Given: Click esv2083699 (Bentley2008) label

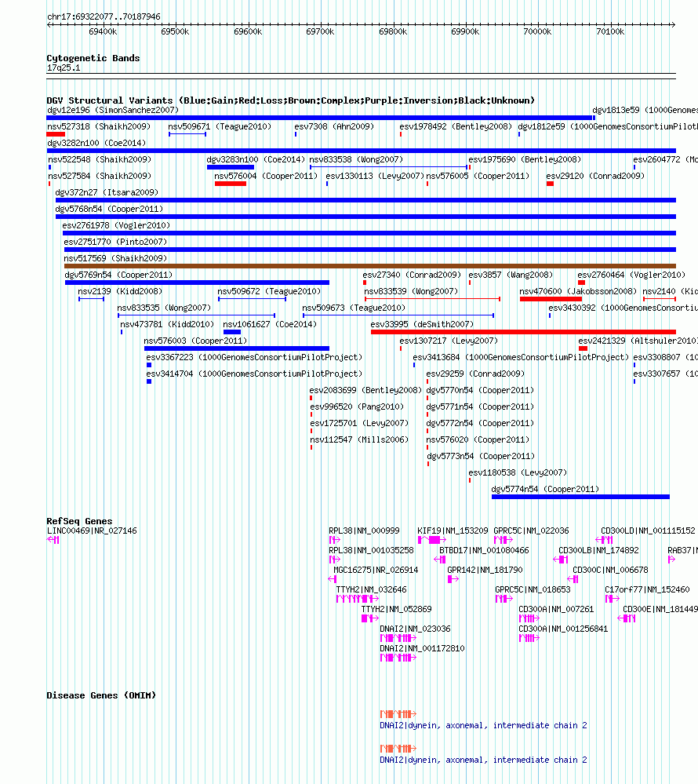Looking at the screenshot, I should [365, 391].
